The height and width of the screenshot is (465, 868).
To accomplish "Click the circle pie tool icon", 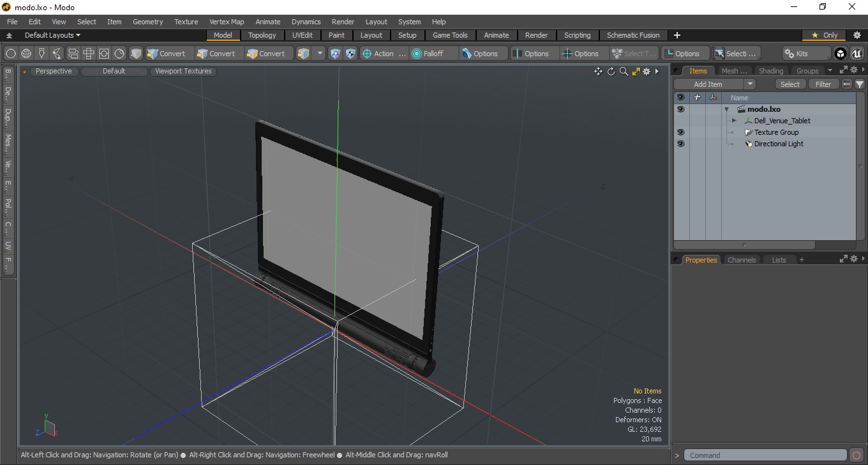I will pos(119,54).
